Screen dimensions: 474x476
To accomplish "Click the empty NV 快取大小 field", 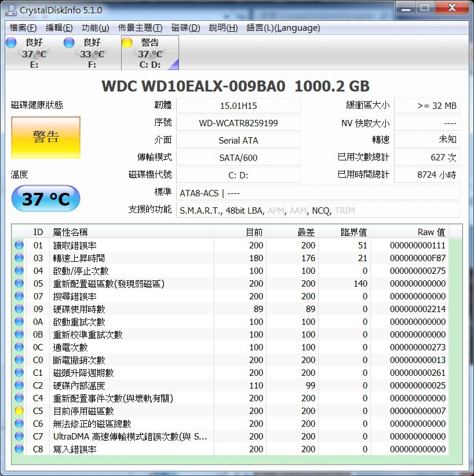I will pyautogui.click(x=427, y=123).
